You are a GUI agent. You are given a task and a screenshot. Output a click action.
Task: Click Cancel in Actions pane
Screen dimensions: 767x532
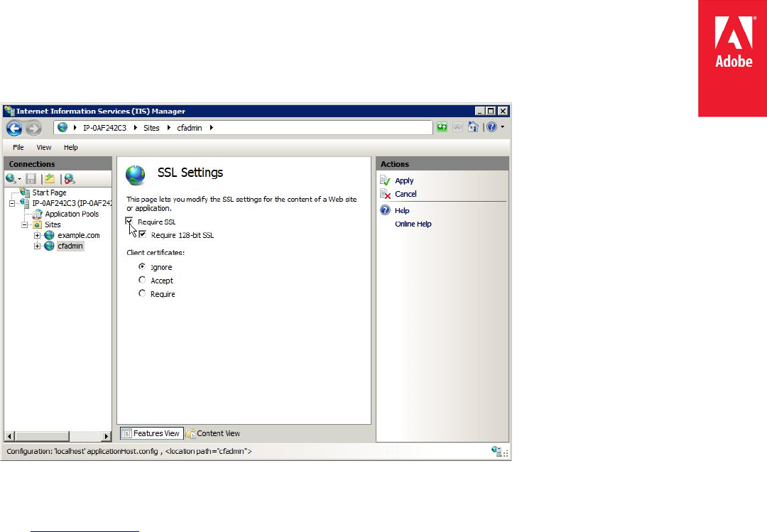406,194
